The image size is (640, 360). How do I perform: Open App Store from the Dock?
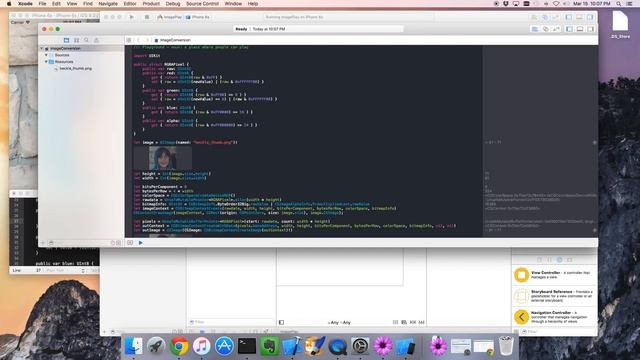tap(224, 346)
